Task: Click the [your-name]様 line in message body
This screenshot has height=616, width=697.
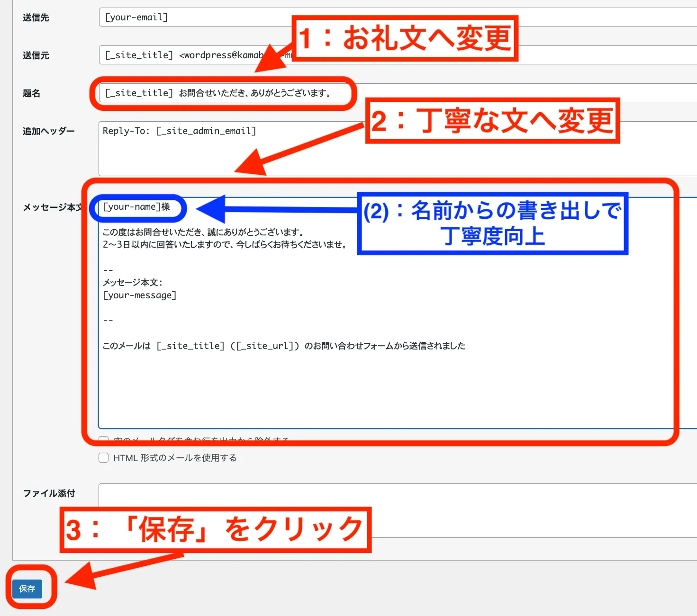Action: click(136, 206)
